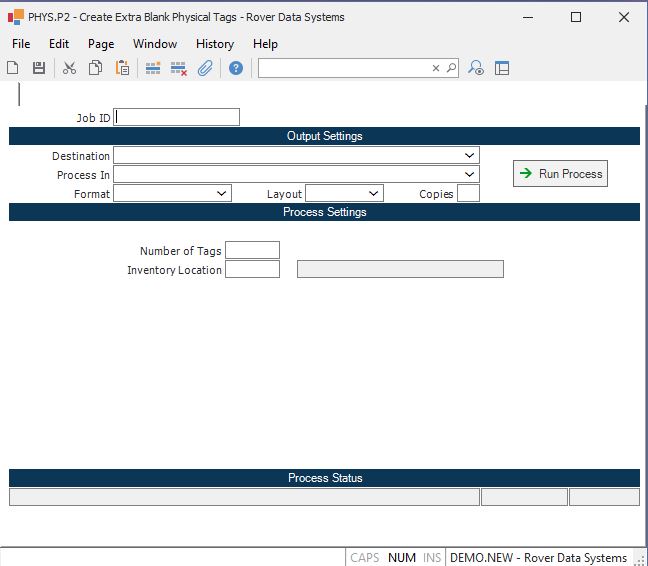Click the insert row toolbar icon
Screen dimensions: 648x566
click(x=153, y=68)
